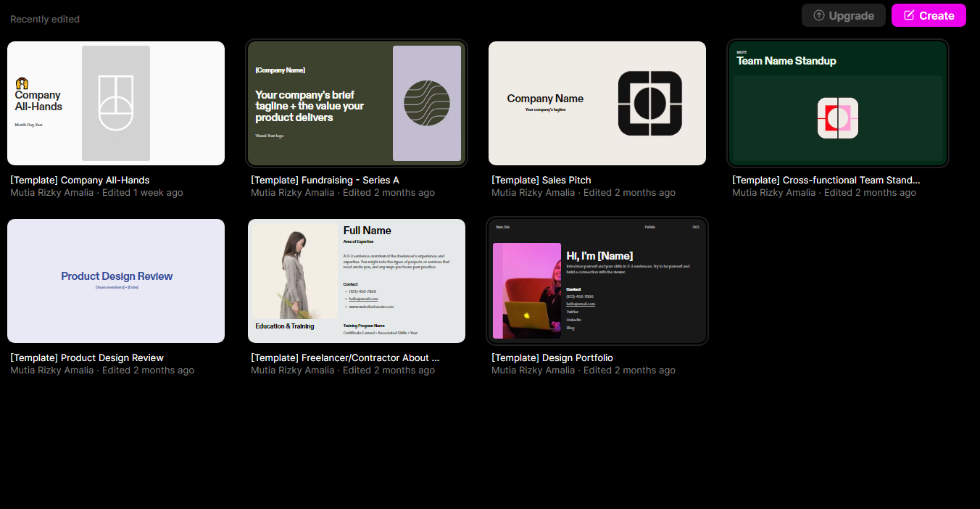Click the '[Template] Product Design Review' title
This screenshot has width=980, height=509.
[x=87, y=357]
